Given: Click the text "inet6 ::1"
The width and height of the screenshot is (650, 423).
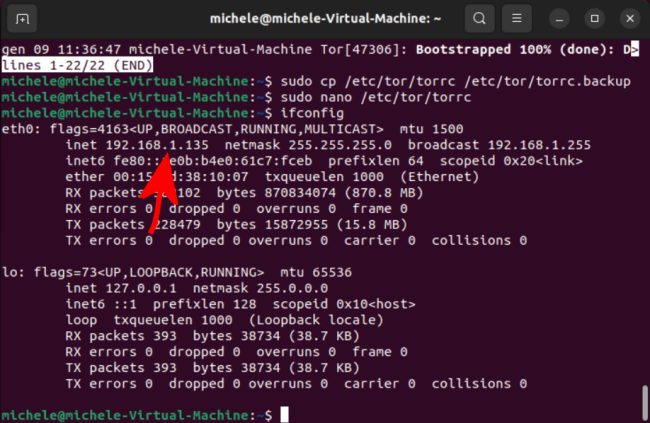Looking at the screenshot, I should point(101,304).
